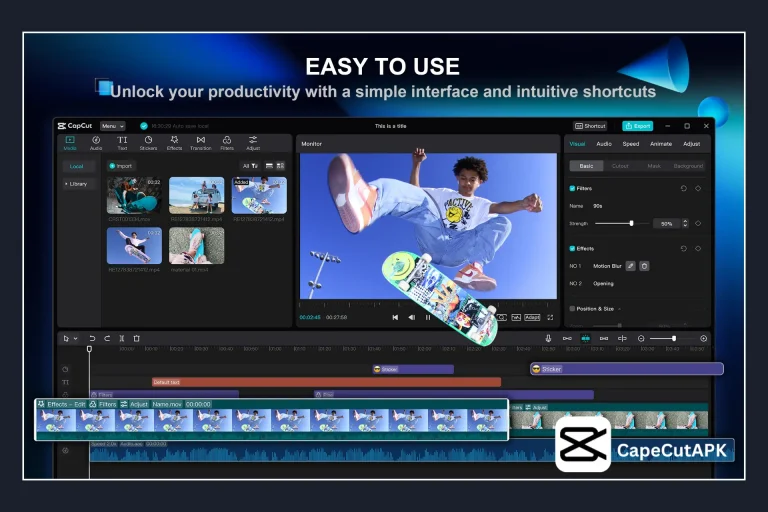Click the Shortcut button
The height and width of the screenshot is (512, 768).
coord(590,126)
